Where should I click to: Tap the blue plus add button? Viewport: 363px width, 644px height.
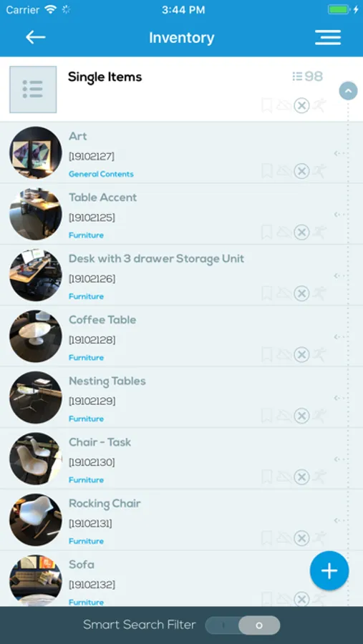329,571
